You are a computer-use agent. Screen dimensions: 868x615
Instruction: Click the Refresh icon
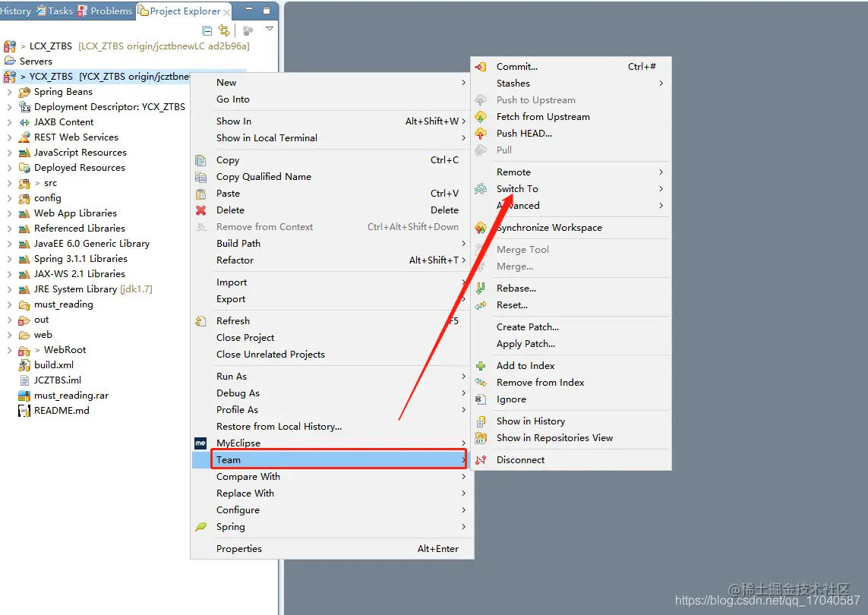point(200,321)
